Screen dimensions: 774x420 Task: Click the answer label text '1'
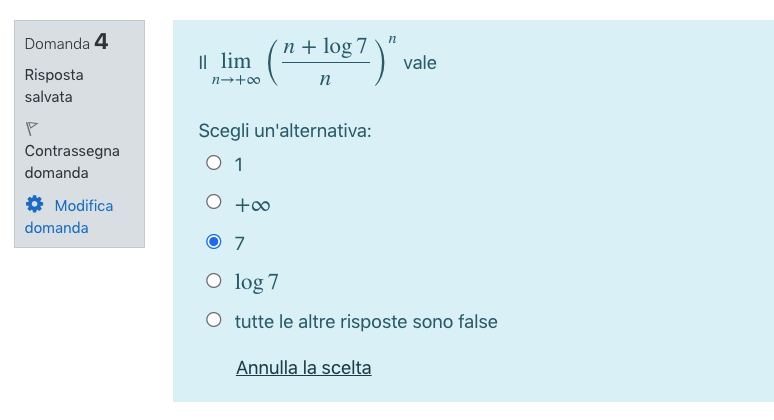(x=239, y=165)
